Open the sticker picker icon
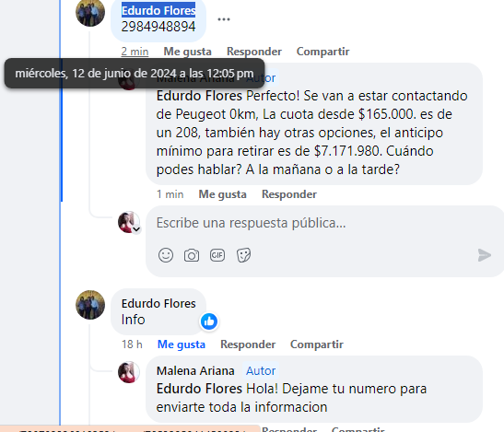 pos(243,255)
